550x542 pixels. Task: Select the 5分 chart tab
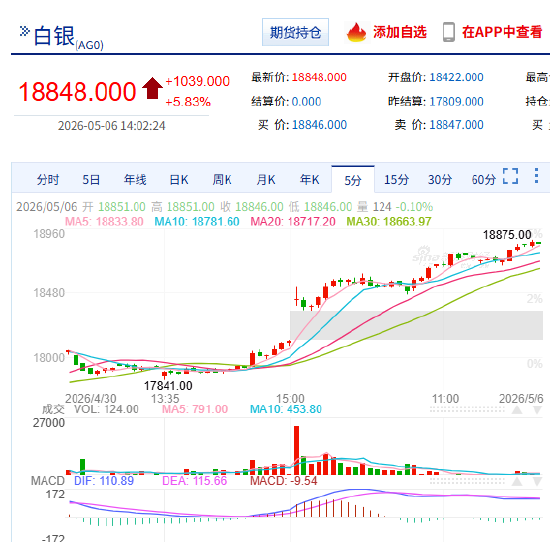[353, 180]
